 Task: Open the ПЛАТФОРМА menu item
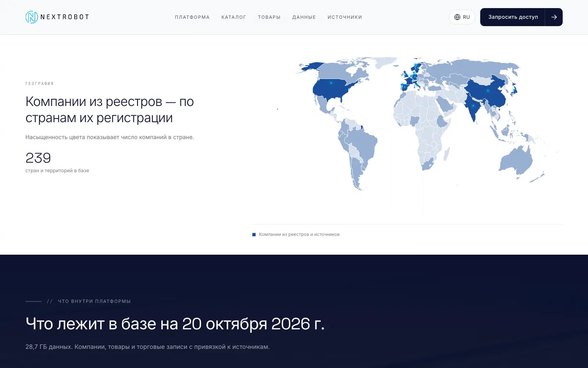click(x=192, y=17)
